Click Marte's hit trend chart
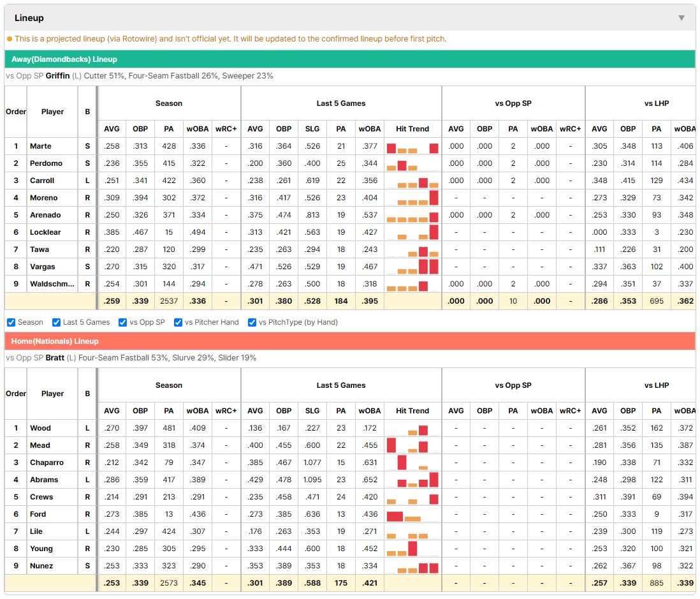The height and width of the screenshot is (599, 700). click(x=412, y=147)
